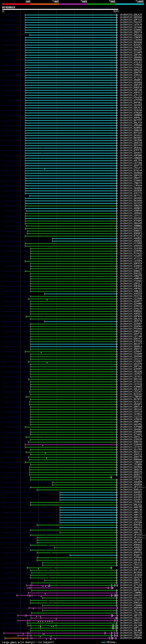Select the UniRef100_Q5DVT4 hit label
146x644 pixels.
click(x=131, y=32)
